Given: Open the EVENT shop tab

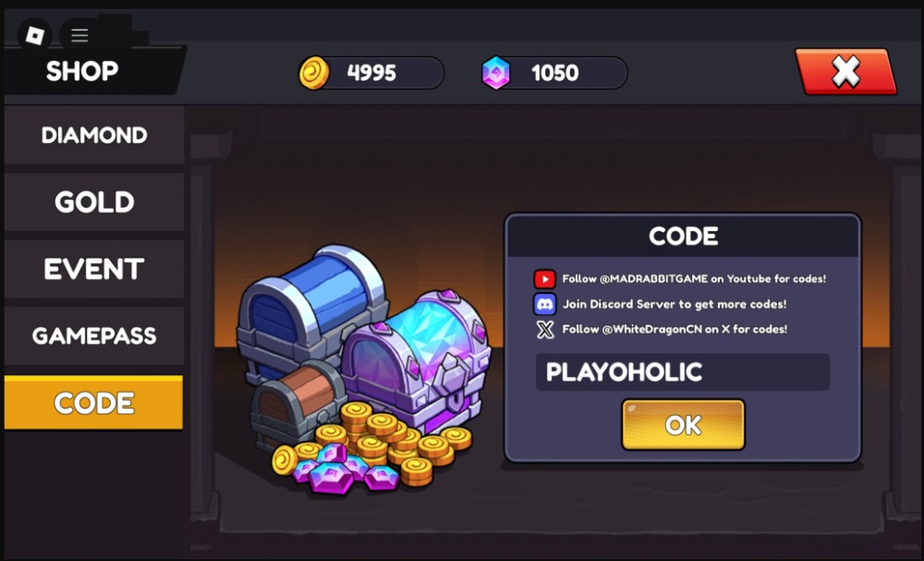Looking at the screenshot, I should [x=94, y=269].
